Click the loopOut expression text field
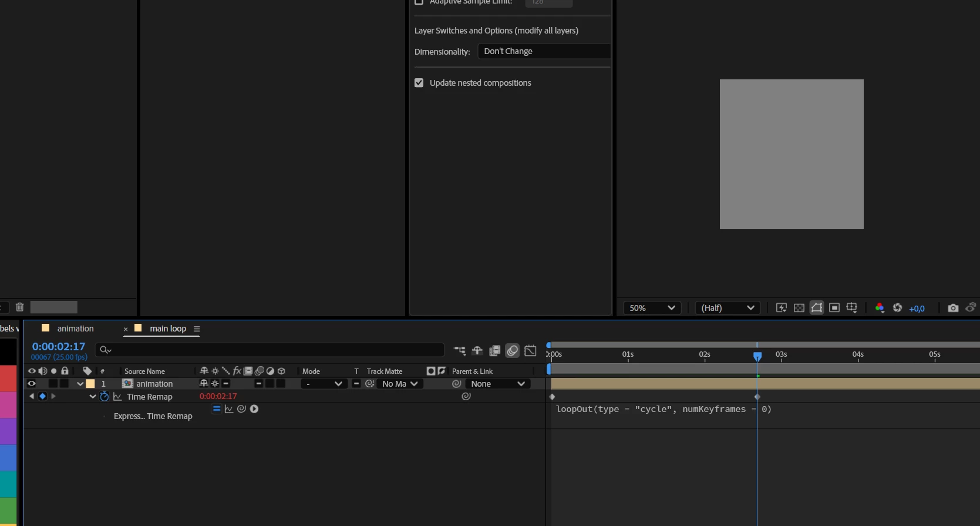This screenshot has width=980, height=526. point(664,409)
